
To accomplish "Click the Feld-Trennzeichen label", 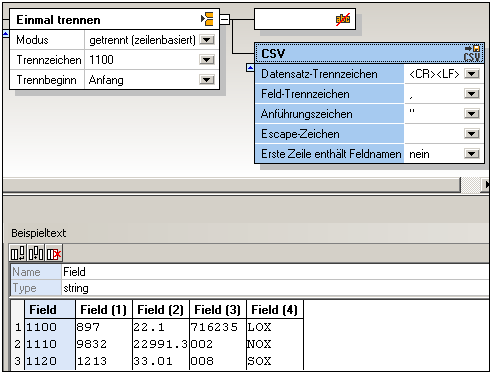I will 305,94.
